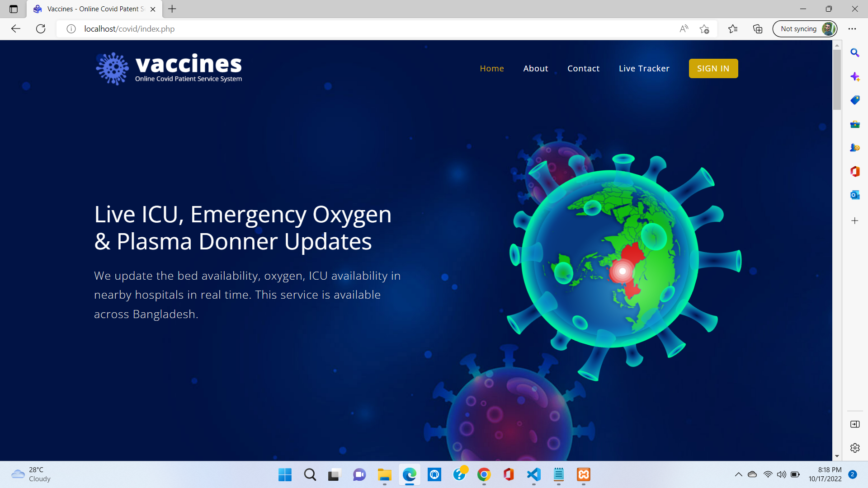Open Copilot from the Edge sidebar
The width and height of the screenshot is (868, 488).
point(854,77)
